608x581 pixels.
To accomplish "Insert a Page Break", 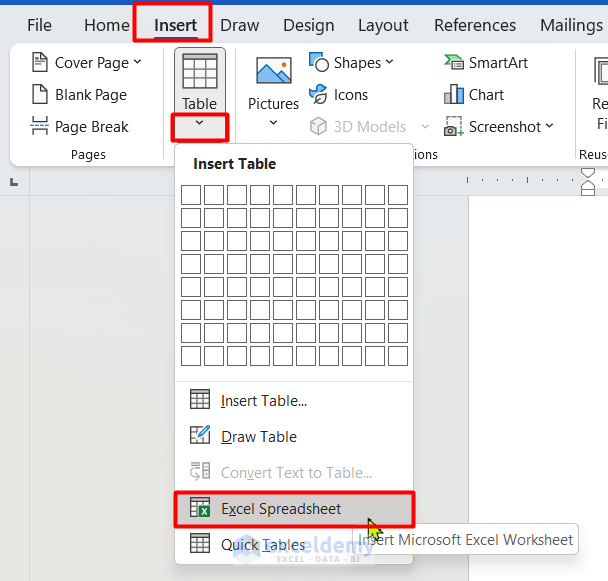I will pos(79,126).
